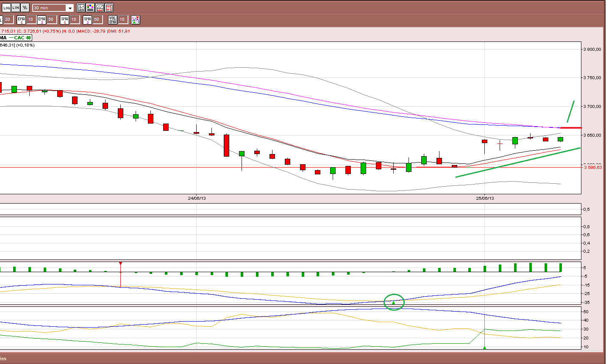The height and width of the screenshot is (364, 606).
Task: Edit the VOL EMA period field
Action: coord(122,19)
